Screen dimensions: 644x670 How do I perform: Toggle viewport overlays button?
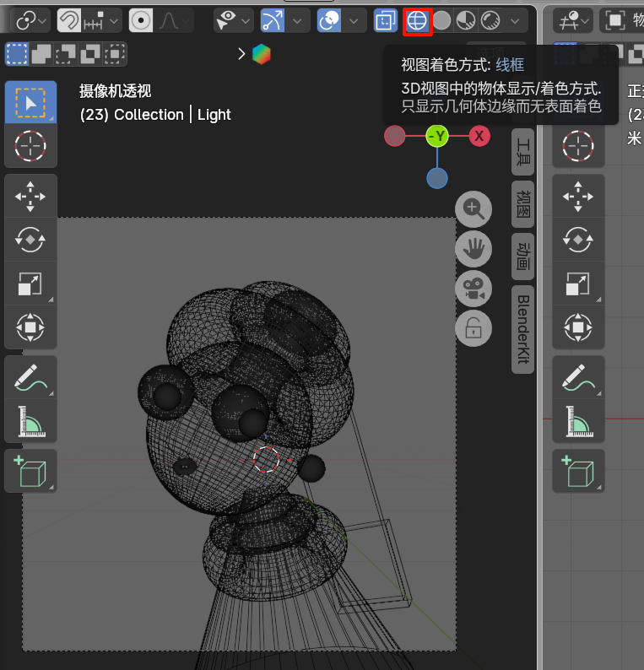329,21
